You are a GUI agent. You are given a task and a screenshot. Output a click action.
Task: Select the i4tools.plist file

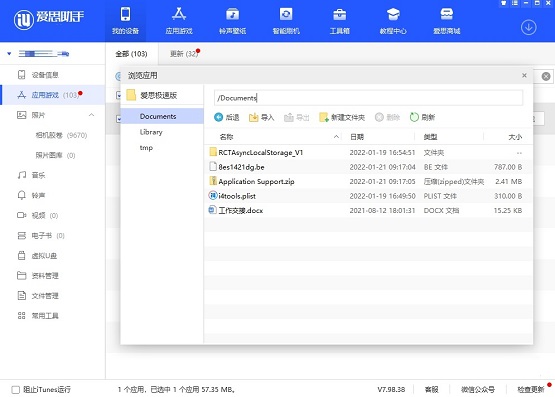point(368,196)
